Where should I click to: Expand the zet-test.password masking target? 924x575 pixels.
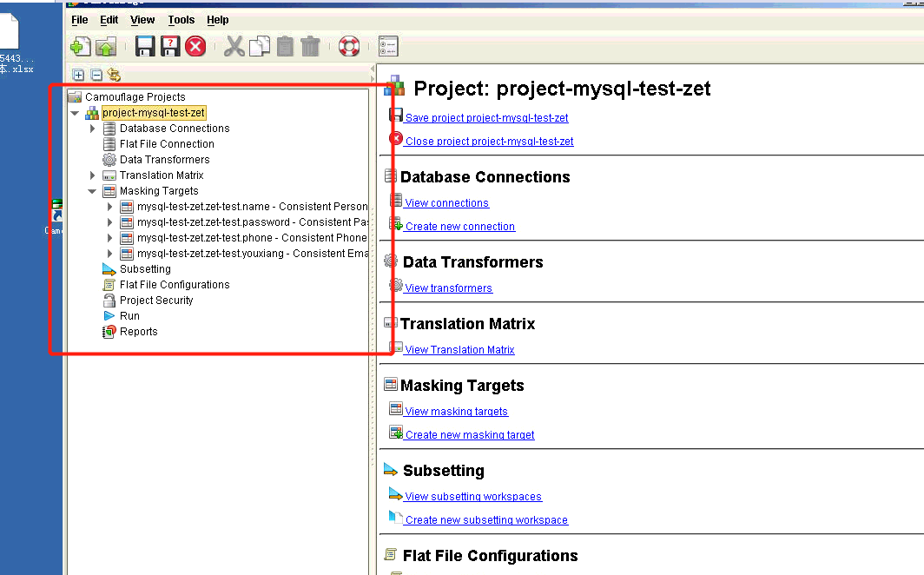tap(109, 222)
